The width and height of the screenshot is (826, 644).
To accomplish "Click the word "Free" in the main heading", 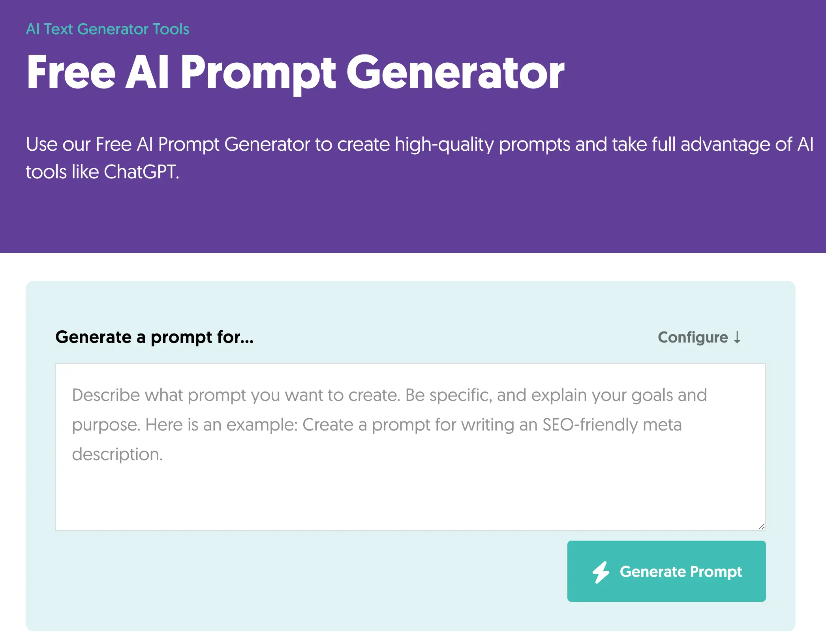I will 71,73.
